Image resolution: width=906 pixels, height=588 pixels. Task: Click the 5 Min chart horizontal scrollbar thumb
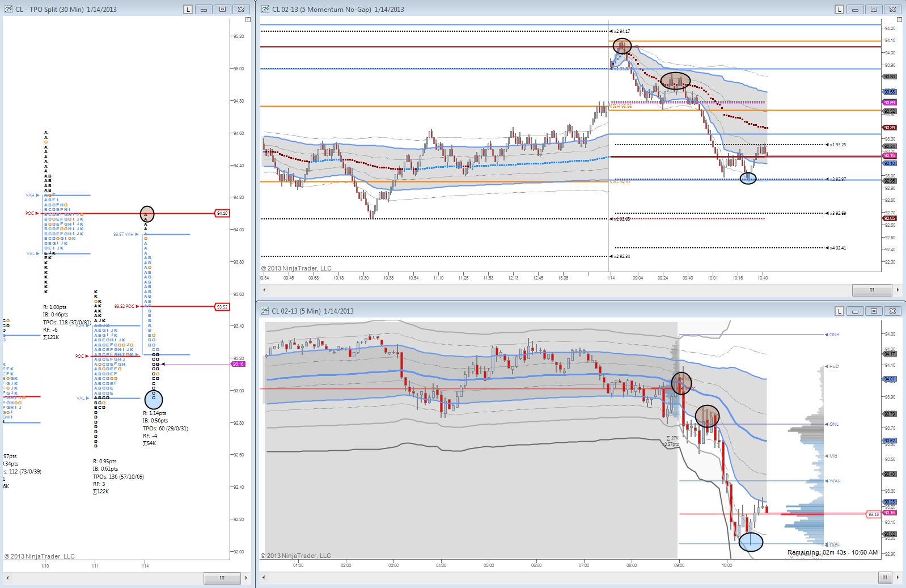(x=885, y=578)
